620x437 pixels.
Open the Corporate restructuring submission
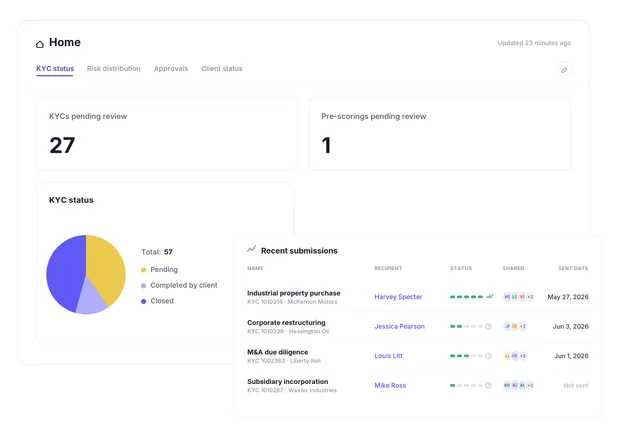click(286, 323)
